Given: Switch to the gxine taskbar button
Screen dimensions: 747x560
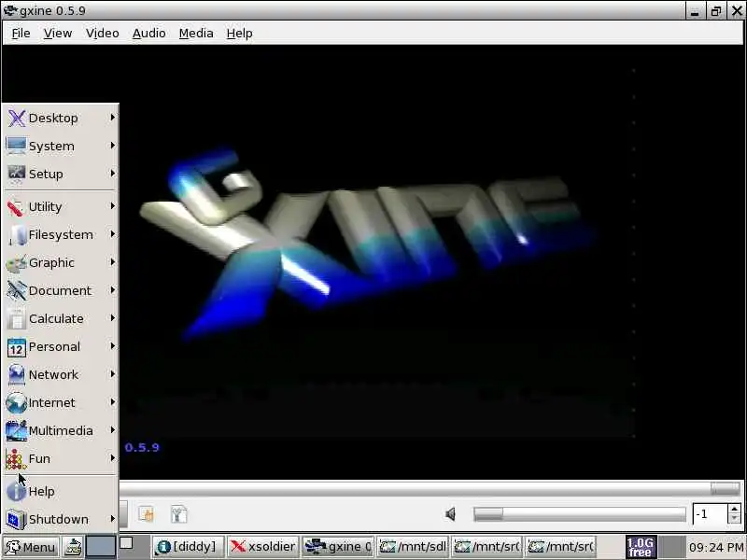Looking at the screenshot, I should coord(338,547).
